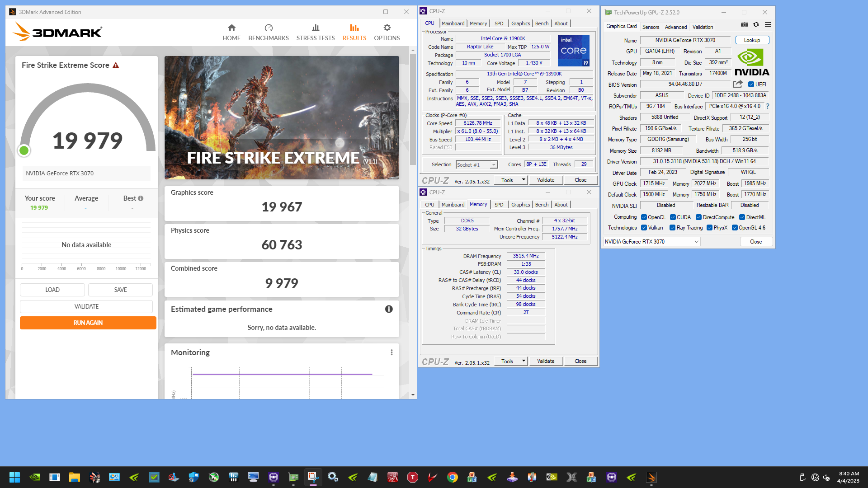Viewport: 868px width, 488px height.
Task: Open Advanced tab in GPU-Z
Action: click(676, 27)
